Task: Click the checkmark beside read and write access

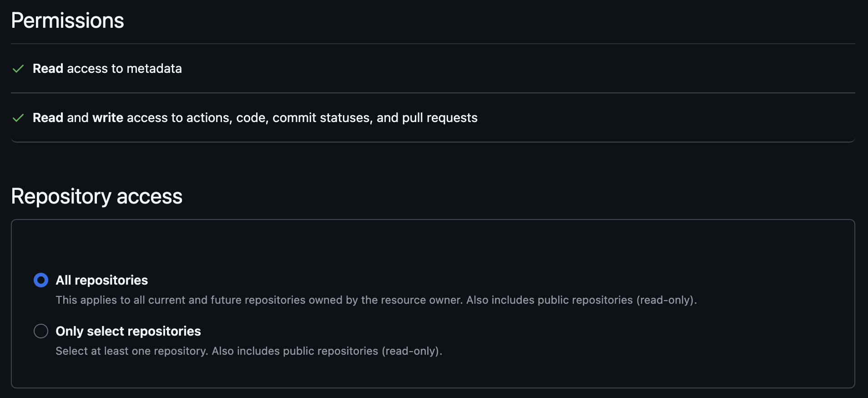Action: [x=18, y=118]
